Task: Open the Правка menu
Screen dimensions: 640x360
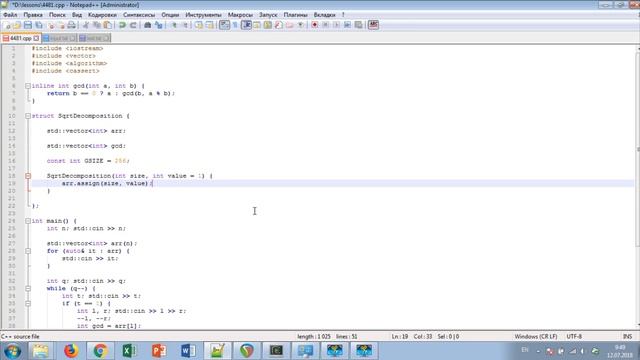Action: [33, 15]
